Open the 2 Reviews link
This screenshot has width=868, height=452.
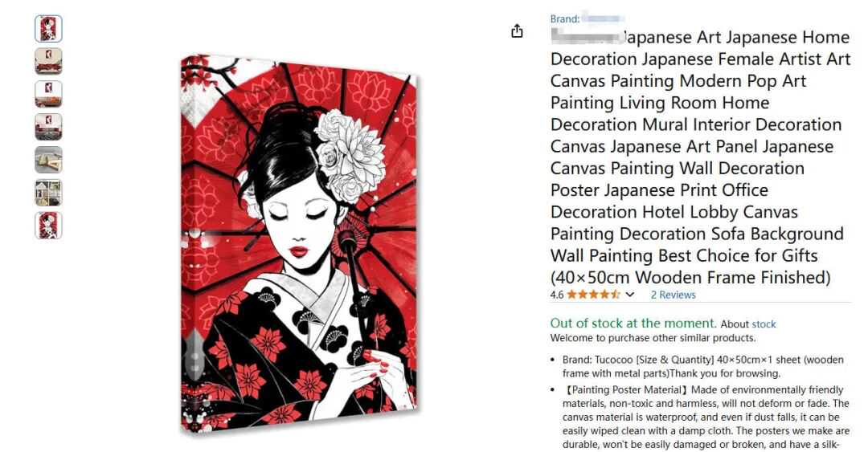674,295
